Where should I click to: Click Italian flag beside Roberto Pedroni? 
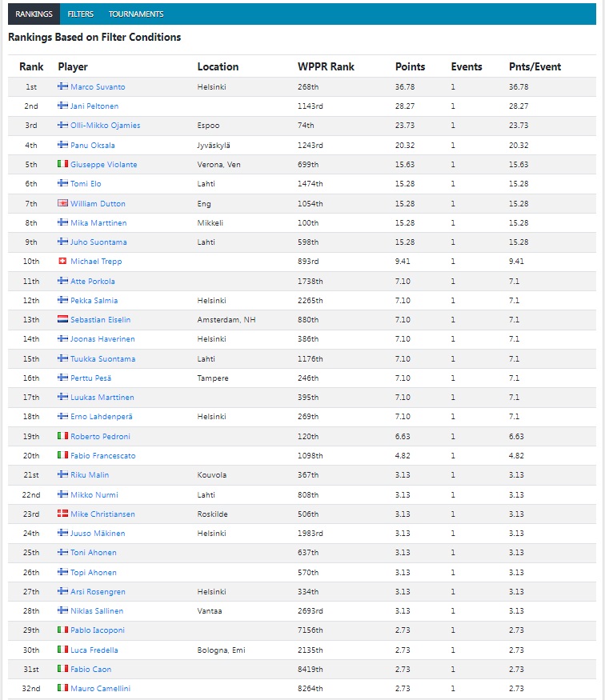click(x=62, y=436)
